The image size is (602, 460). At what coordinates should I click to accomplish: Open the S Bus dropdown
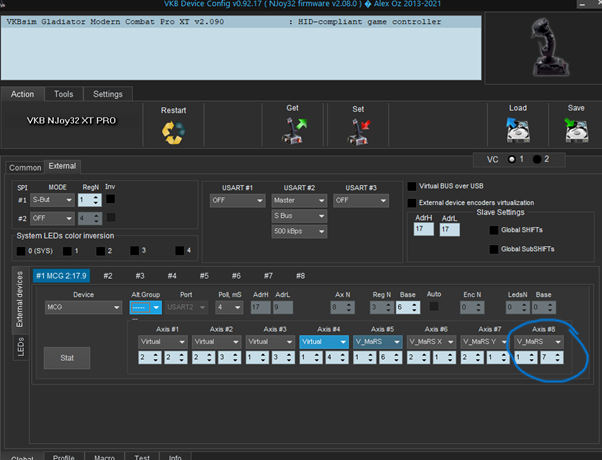(299, 216)
